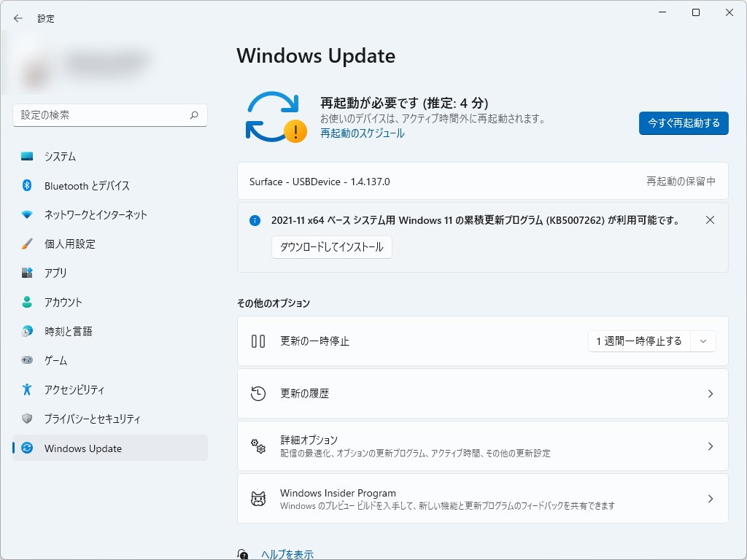This screenshot has height=560, width=747.
Task: Click the 今すぐ再起動する button
Action: (x=683, y=123)
